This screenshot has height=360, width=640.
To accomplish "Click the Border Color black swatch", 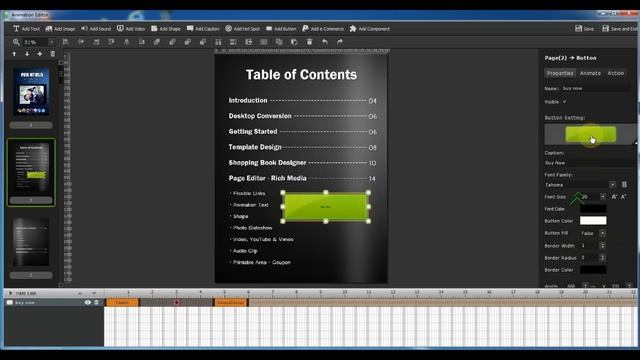I will (593, 270).
